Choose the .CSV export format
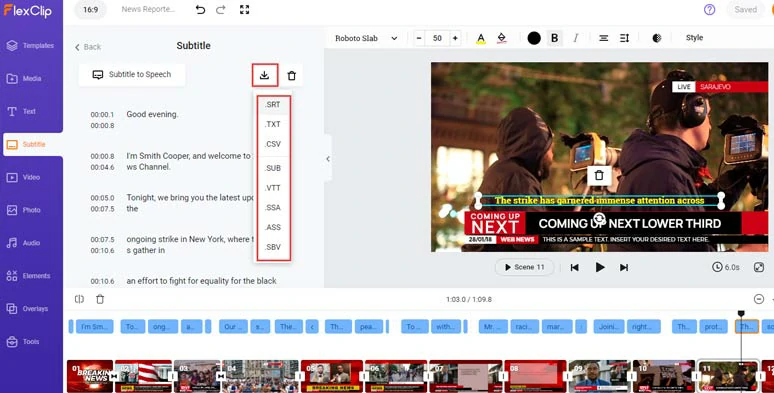Viewport: 774px width, 393px height. click(x=273, y=144)
